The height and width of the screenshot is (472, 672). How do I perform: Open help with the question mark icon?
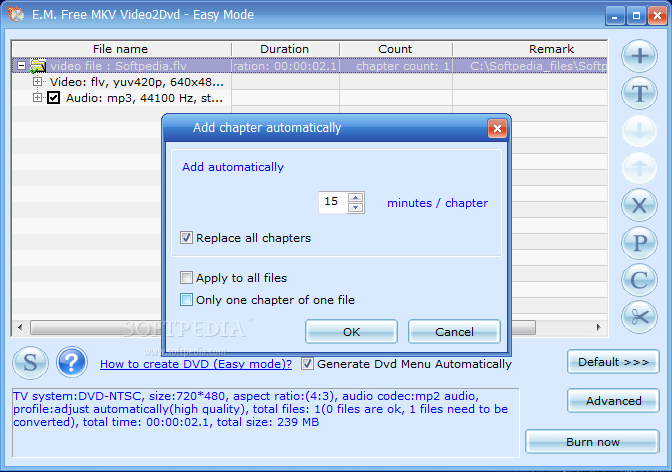point(72,363)
